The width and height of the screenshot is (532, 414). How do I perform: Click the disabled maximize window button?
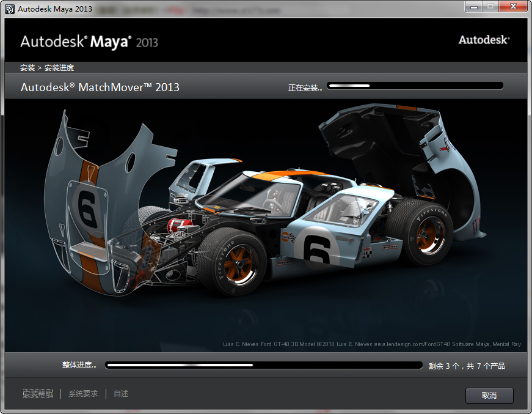click(490, 7)
